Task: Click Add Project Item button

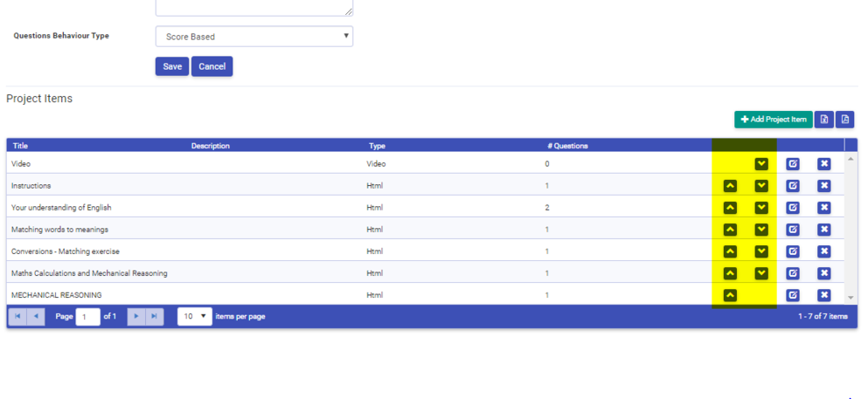Action: 774,120
